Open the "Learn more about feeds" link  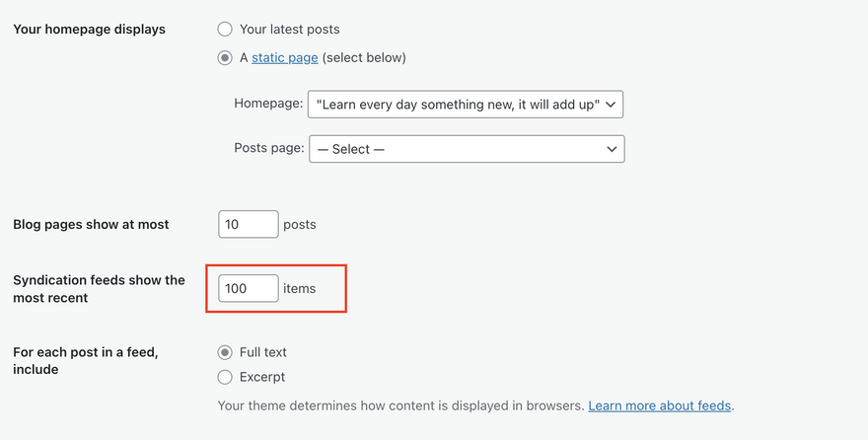(x=660, y=405)
